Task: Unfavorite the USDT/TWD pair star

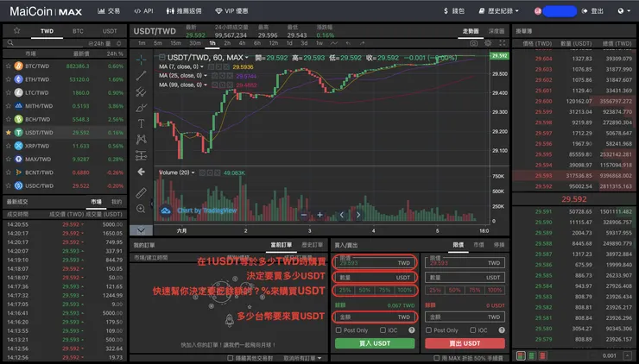Action: tap(8, 132)
